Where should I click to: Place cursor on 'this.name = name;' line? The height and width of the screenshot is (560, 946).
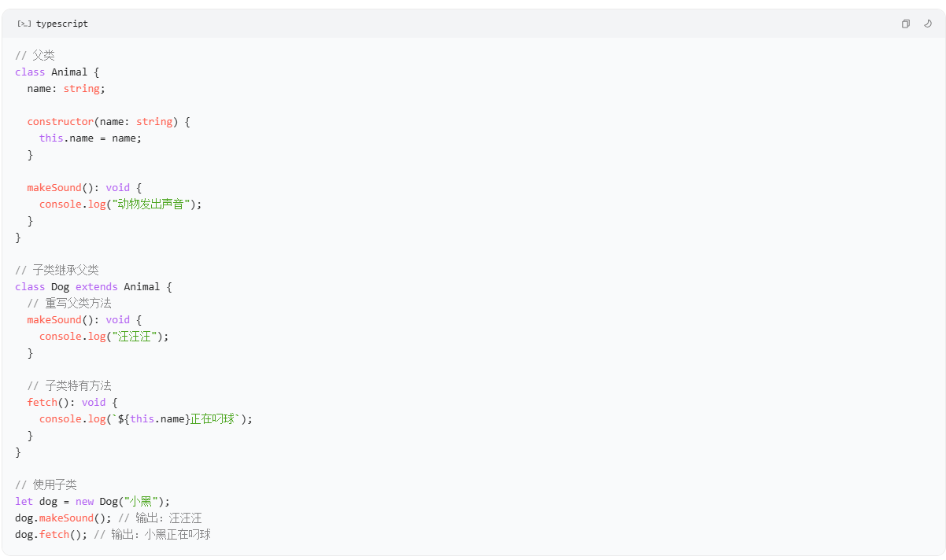click(x=91, y=138)
